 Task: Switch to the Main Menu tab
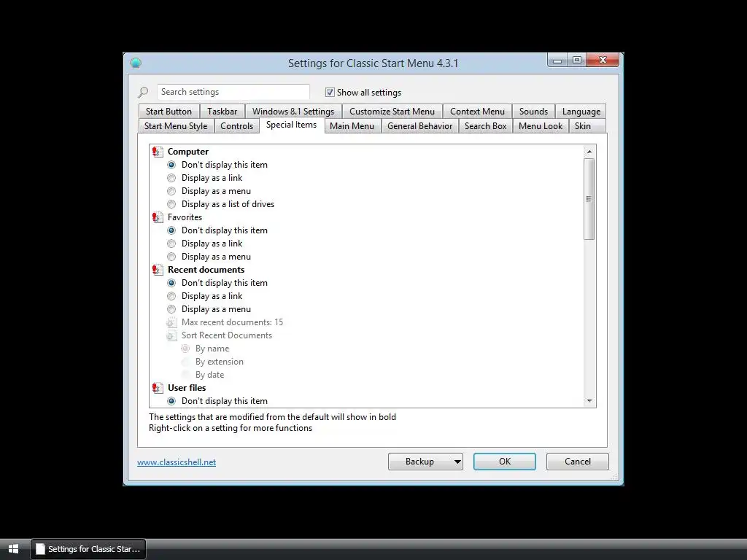(x=352, y=126)
